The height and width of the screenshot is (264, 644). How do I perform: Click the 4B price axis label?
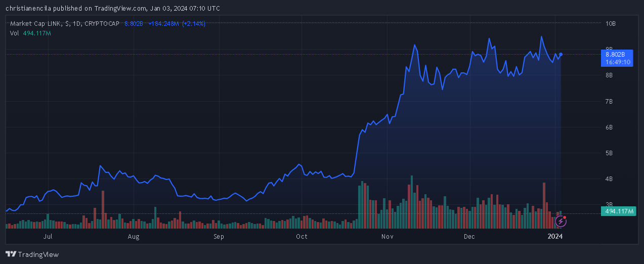click(610, 179)
